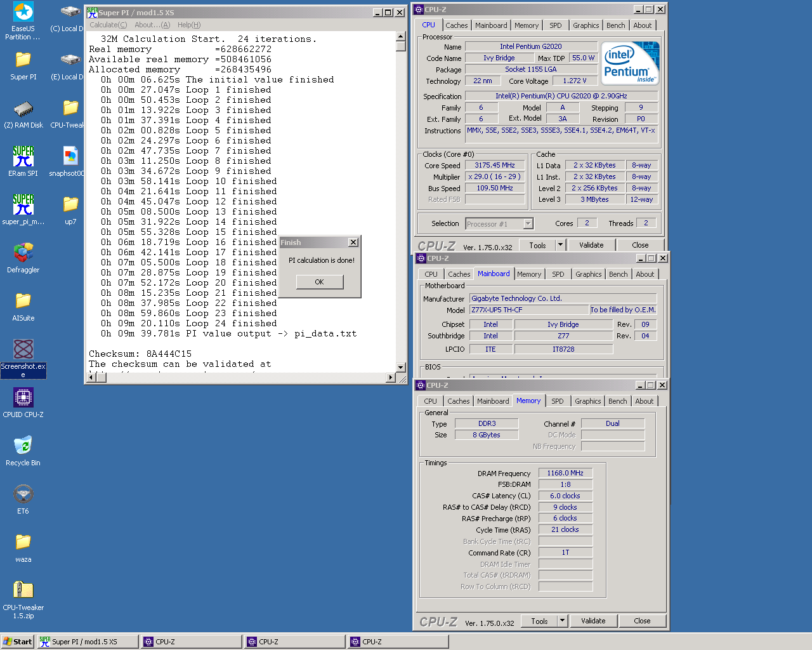Click Super PI vertical scrollbar up arrow
The width and height of the screenshot is (812, 650).
pyautogui.click(x=400, y=36)
